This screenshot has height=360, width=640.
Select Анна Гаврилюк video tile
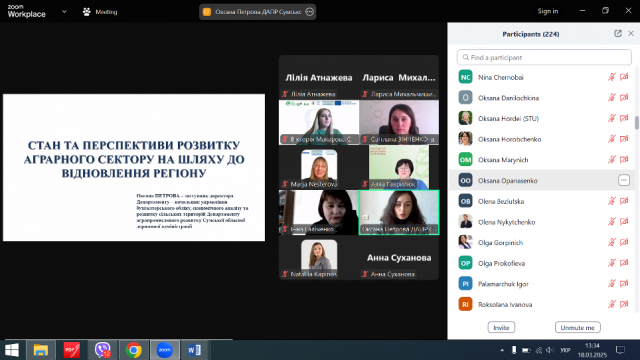pyautogui.click(x=399, y=167)
